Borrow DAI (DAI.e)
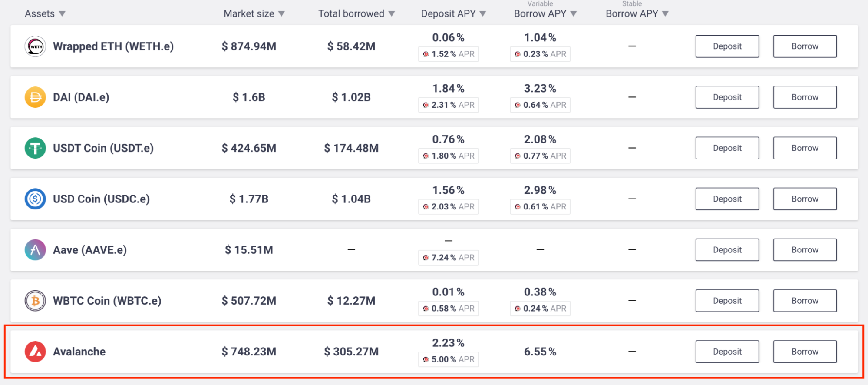The width and height of the screenshot is (868, 385). 805,97
